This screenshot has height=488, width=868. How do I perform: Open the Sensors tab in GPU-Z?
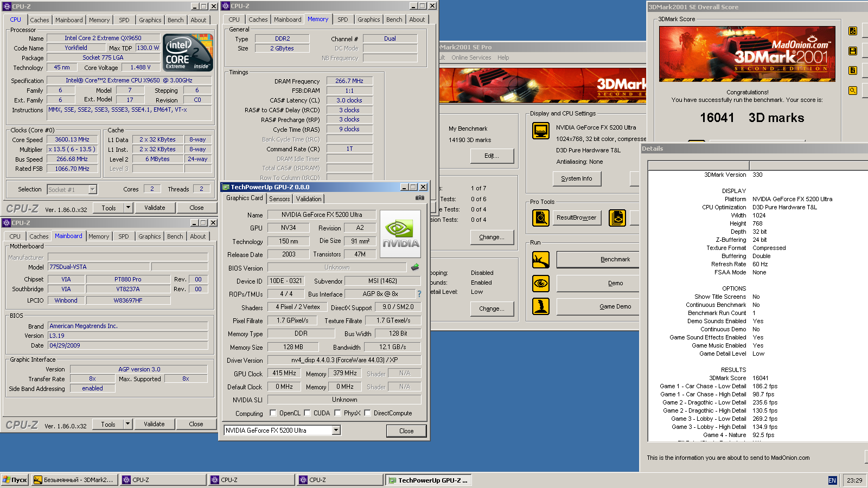(279, 199)
